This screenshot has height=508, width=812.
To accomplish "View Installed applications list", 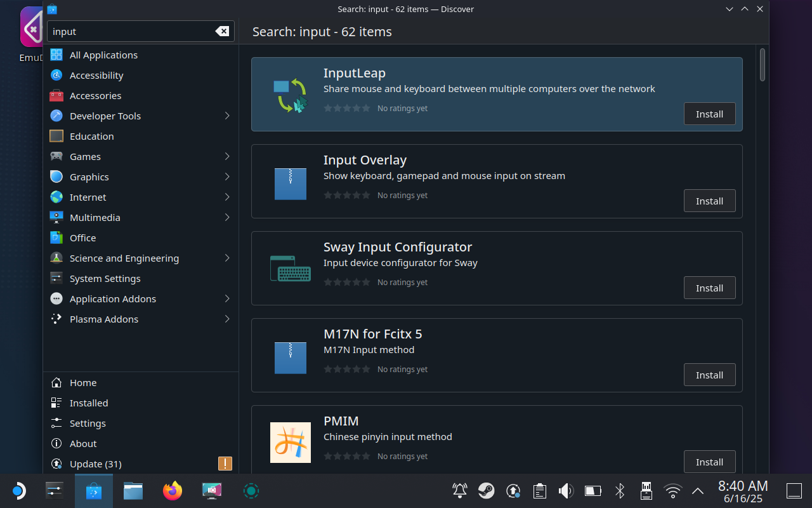I will pos(88,403).
